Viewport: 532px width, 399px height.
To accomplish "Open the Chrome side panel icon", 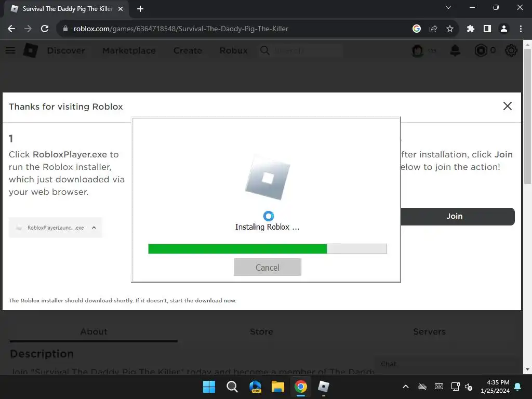I will [x=487, y=29].
